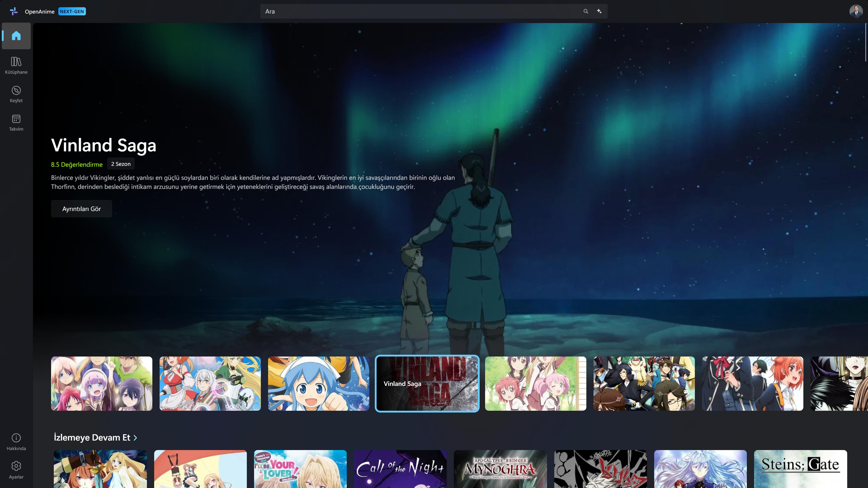The width and height of the screenshot is (868, 488).
Task: Open the Steins;Gate card
Action: (800, 469)
